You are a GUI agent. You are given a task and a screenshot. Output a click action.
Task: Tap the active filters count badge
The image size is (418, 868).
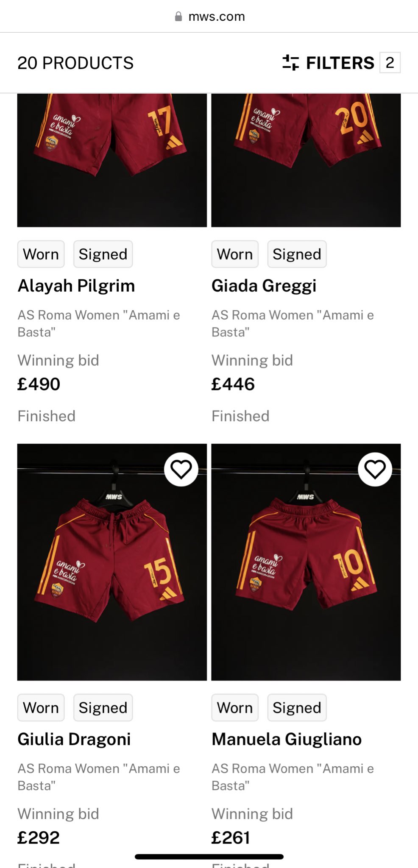pos(390,63)
